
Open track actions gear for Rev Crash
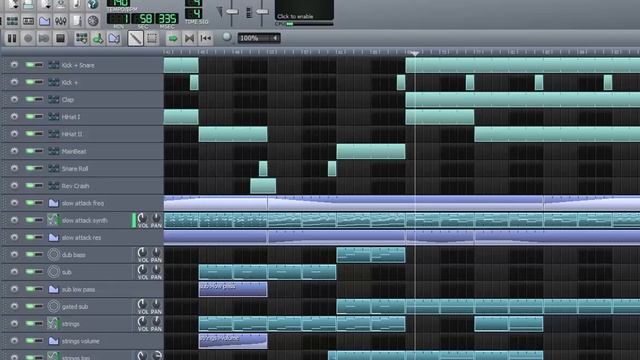coord(14,185)
